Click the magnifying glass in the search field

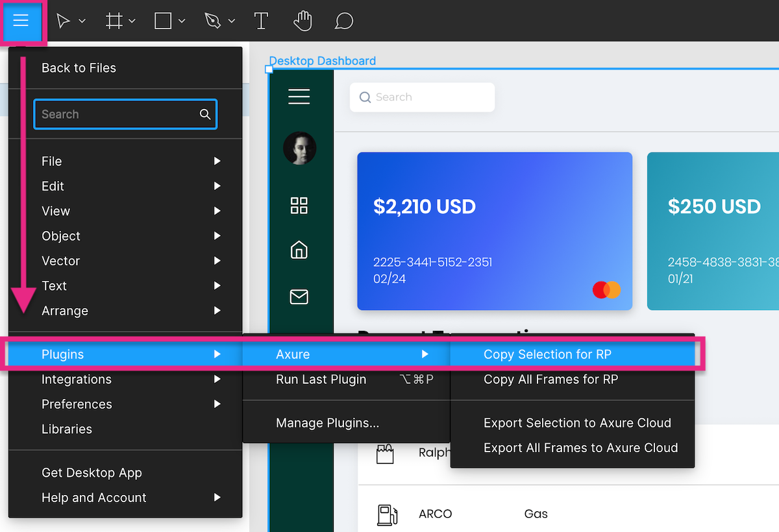tap(205, 114)
